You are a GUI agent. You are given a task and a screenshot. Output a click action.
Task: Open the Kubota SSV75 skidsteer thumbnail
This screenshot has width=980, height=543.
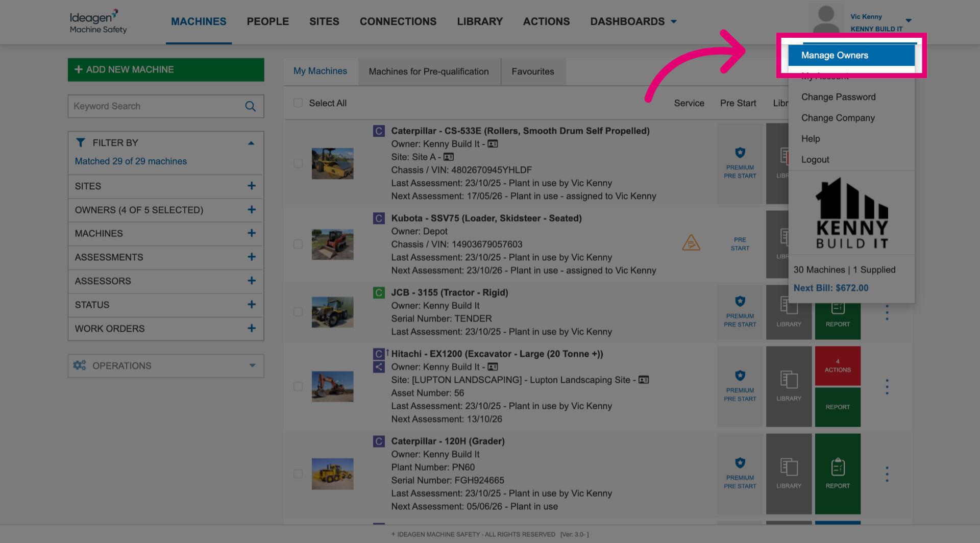pyautogui.click(x=333, y=244)
